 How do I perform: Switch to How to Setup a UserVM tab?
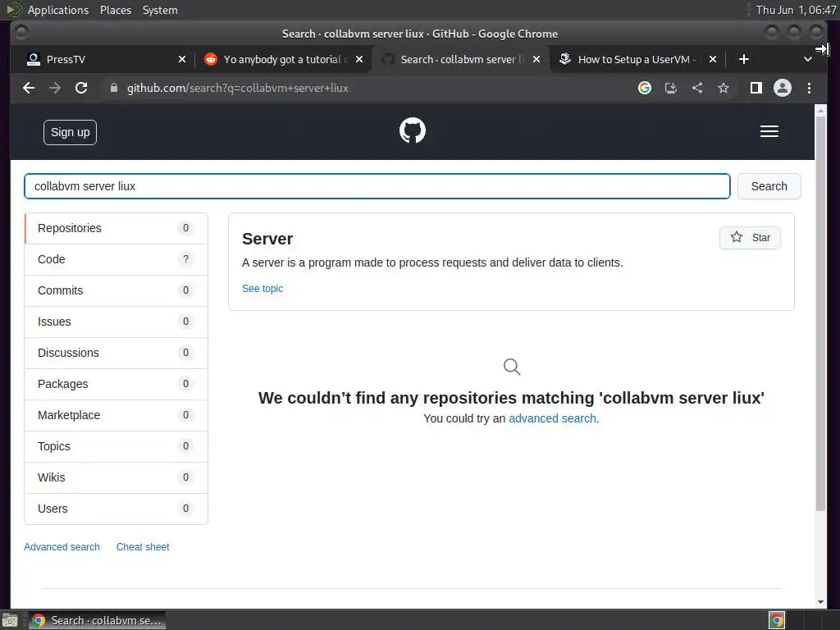point(637,59)
